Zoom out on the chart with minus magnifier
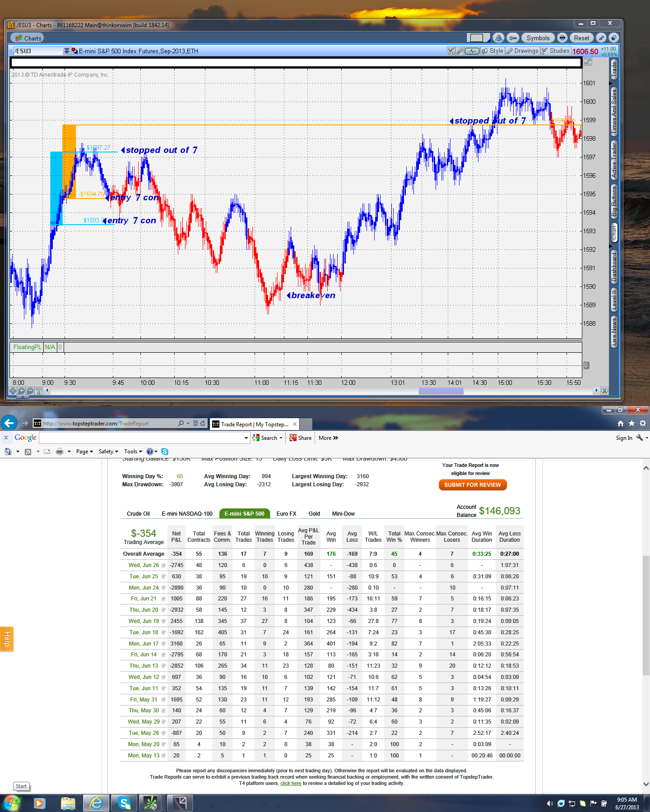Screen dimensions: 650x812 [30, 391]
